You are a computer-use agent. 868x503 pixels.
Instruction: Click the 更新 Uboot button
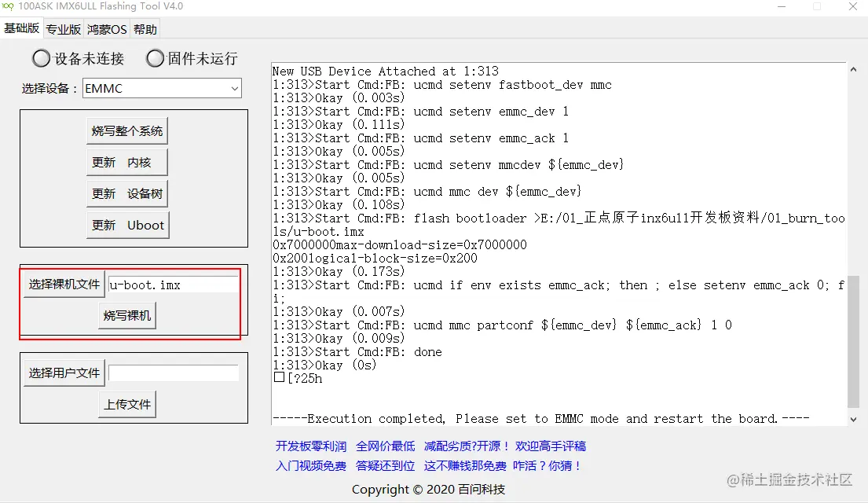pos(128,225)
